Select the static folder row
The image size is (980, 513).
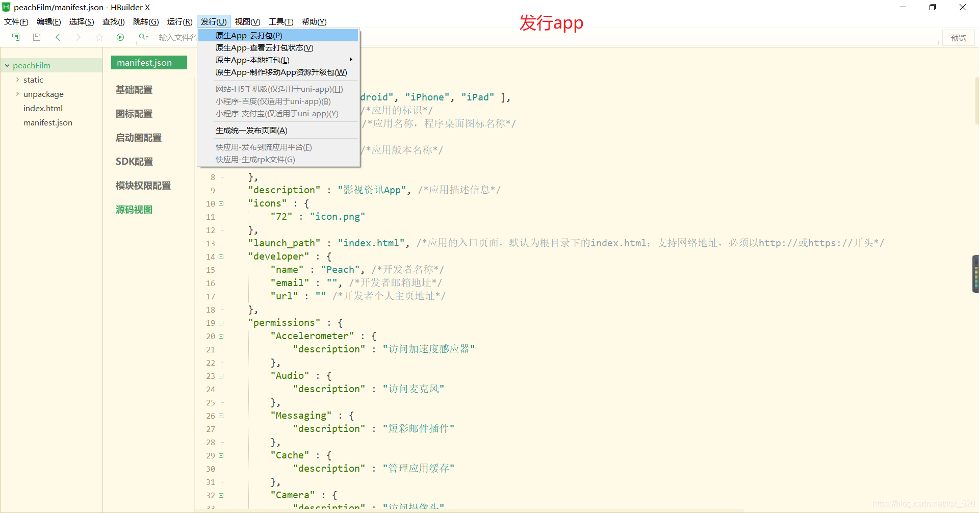point(51,80)
